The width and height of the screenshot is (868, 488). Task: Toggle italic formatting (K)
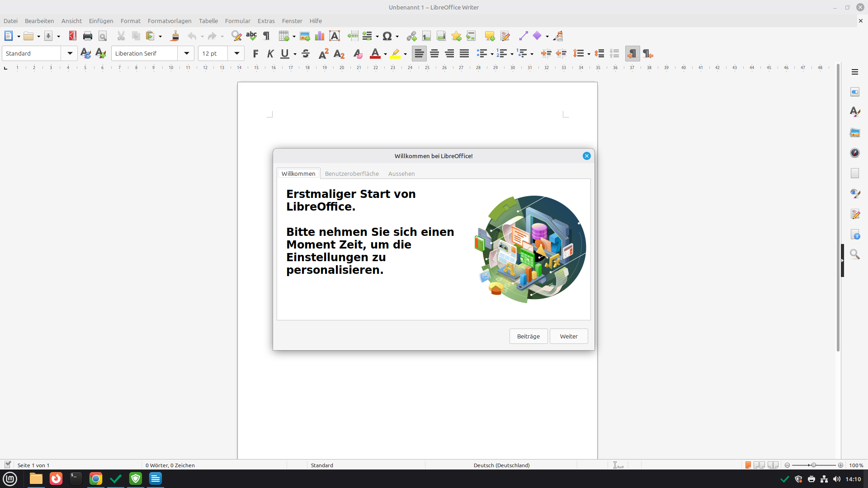[270, 54]
